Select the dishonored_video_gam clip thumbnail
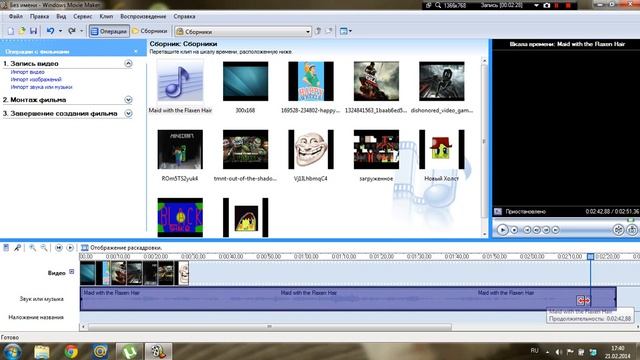This screenshot has width=640, height=360. [x=442, y=81]
